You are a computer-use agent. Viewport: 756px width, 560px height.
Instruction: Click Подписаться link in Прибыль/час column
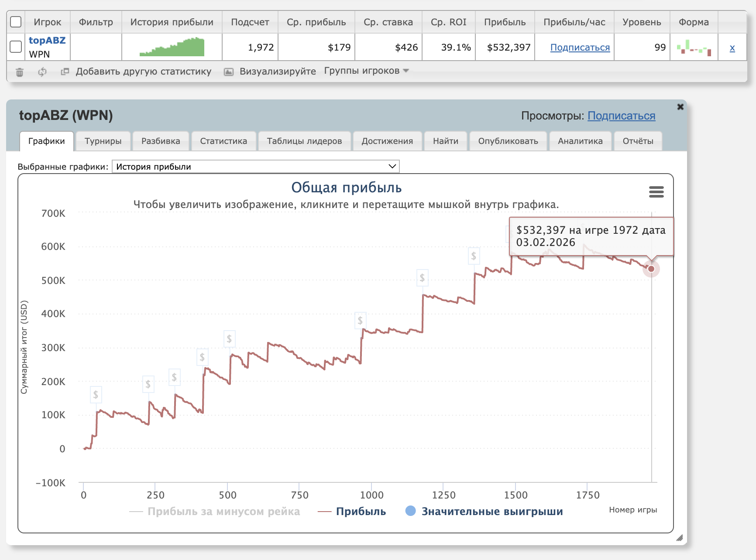pyautogui.click(x=580, y=48)
